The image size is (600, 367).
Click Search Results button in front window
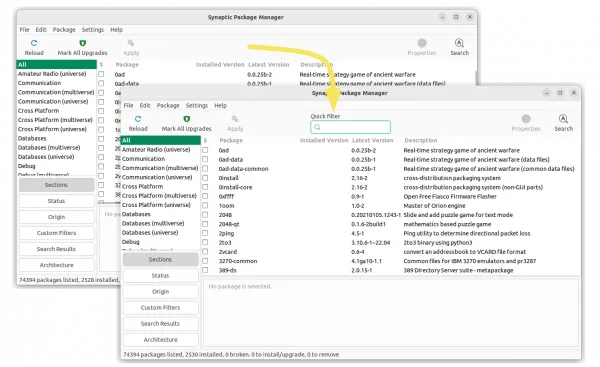(x=160, y=324)
